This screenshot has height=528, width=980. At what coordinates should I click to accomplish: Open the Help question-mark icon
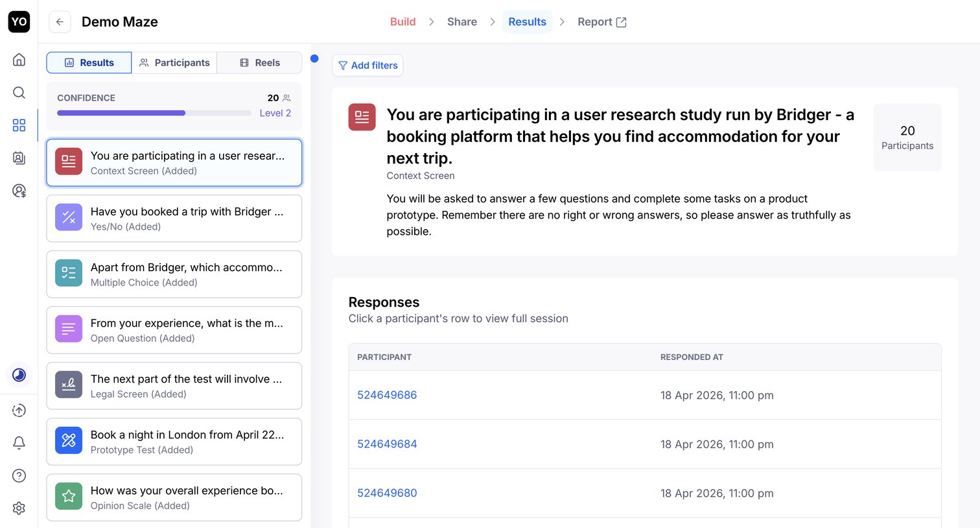point(19,475)
